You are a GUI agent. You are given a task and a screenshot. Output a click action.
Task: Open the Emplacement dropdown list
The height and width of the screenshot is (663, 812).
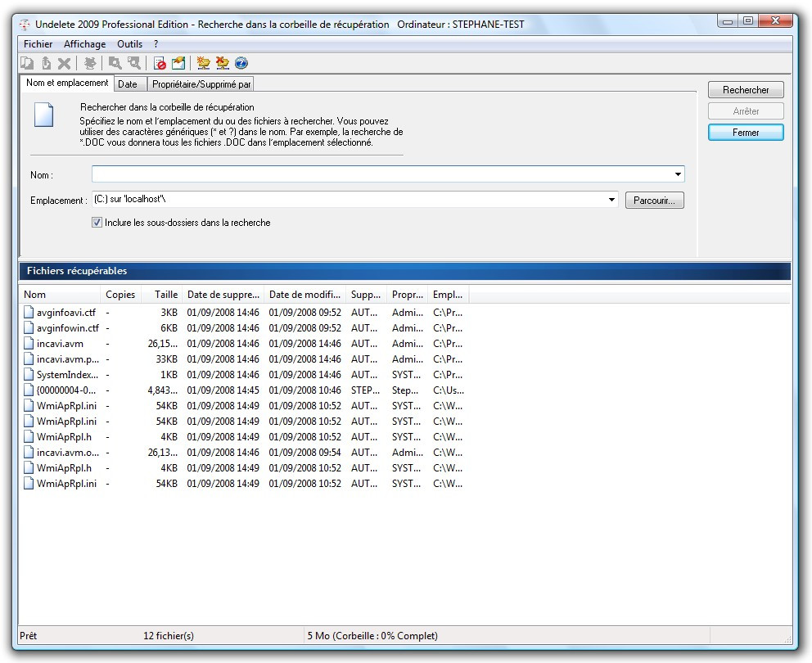(611, 200)
